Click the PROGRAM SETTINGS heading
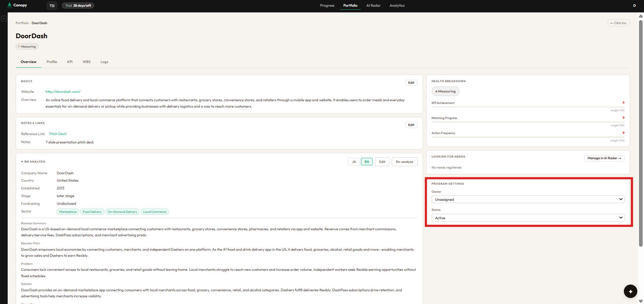This screenshot has width=644, height=304. click(448, 184)
